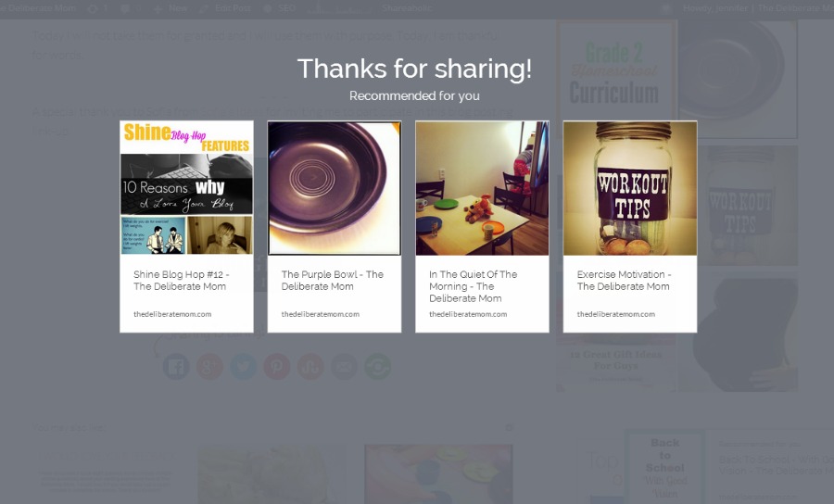The height and width of the screenshot is (504, 834).
Task: Open 'Back to School With Good Vision' image
Action: (664, 468)
